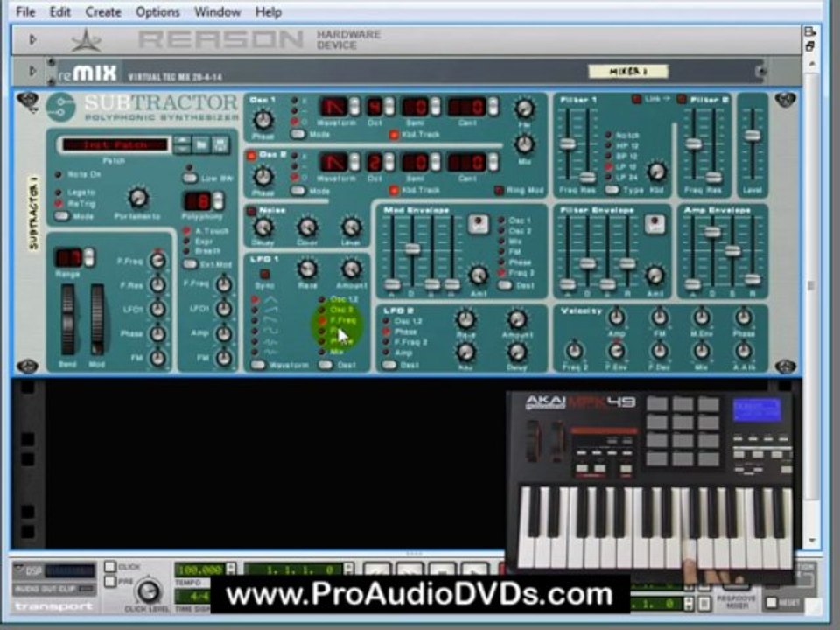Toggle the Mod Envelope invert button

478,225
